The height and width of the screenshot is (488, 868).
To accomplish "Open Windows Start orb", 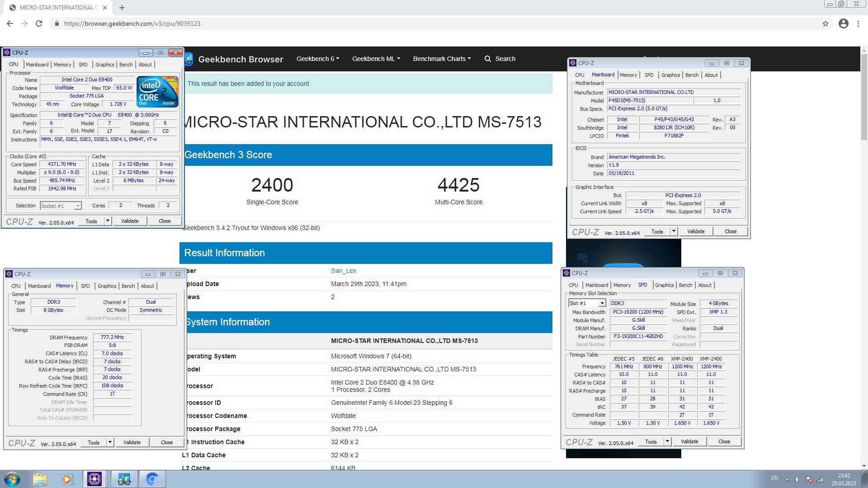I will 12,479.
